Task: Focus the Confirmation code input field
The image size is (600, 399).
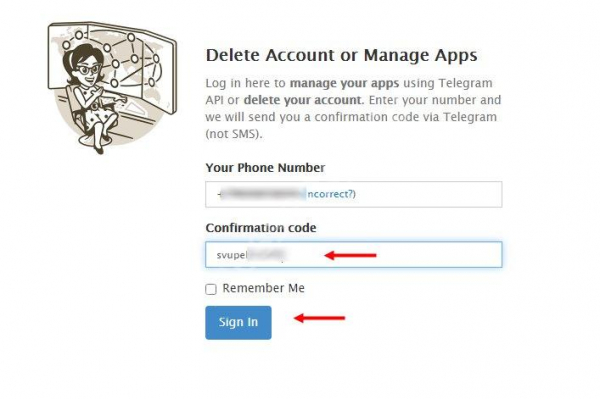Action: [x=354, y=254]
